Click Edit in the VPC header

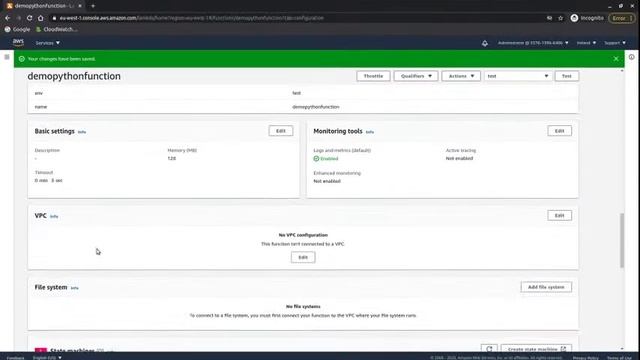coord(560,215)
